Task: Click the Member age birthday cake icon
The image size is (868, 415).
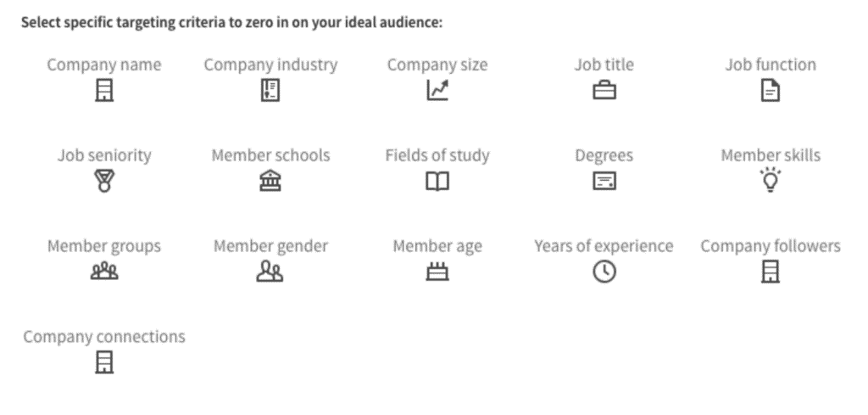Action: pyautogui.click(x=437, y=272)
